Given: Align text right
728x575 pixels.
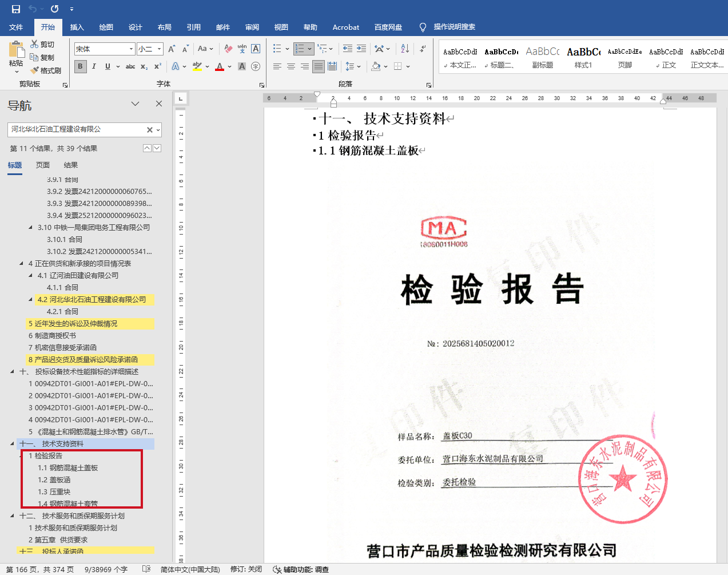Looking at the screenshot, I should pyautogui.click(x=305, y=66).
